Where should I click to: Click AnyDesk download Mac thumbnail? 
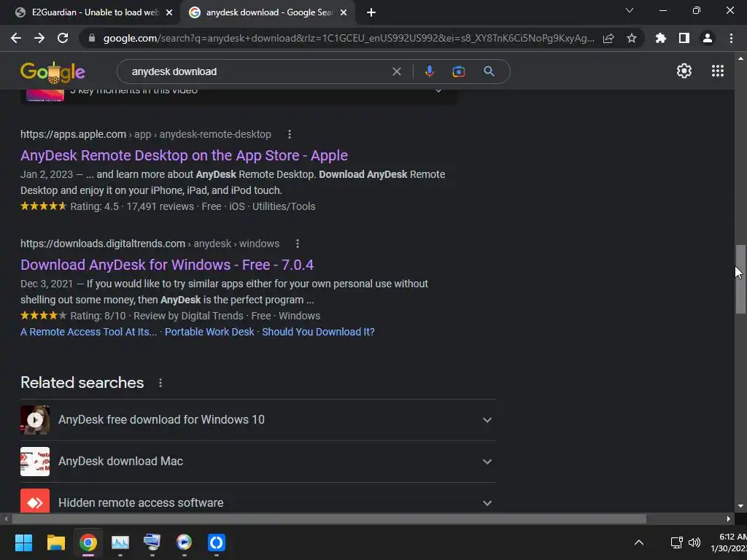pos(35,462)
